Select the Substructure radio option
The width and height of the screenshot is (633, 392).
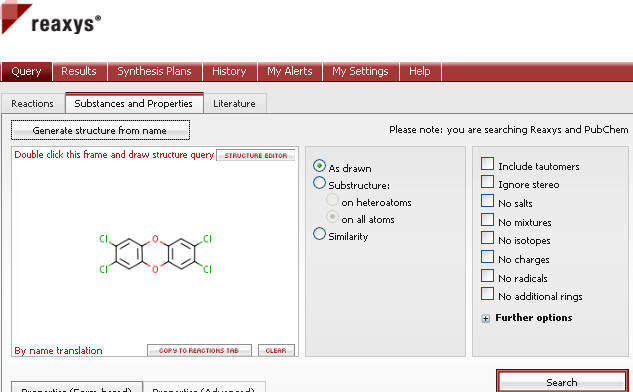click(x=319, y=183)
